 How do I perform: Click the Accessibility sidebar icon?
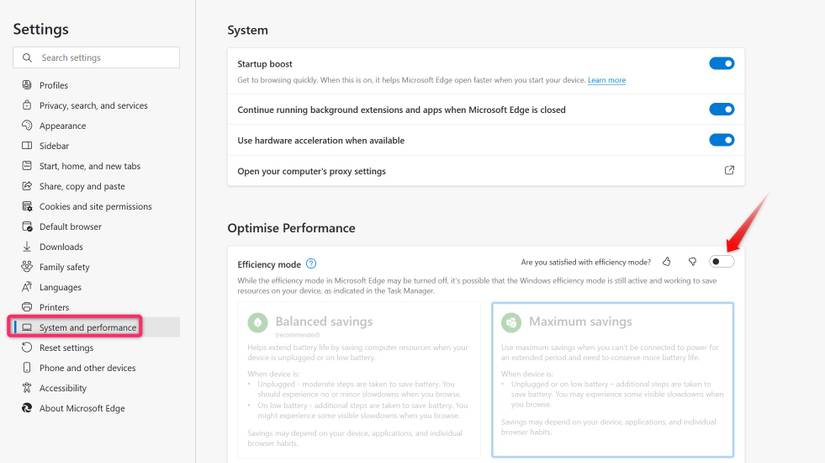pyautogui.click(x=27, y=388)
